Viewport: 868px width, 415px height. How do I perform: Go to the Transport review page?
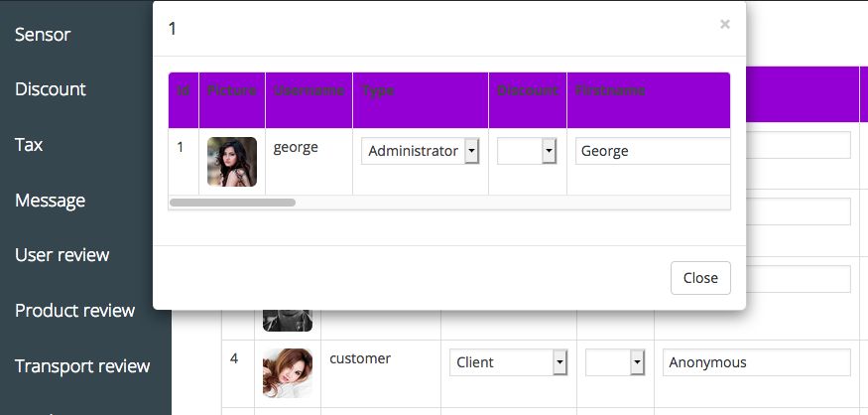click(82, 366)
